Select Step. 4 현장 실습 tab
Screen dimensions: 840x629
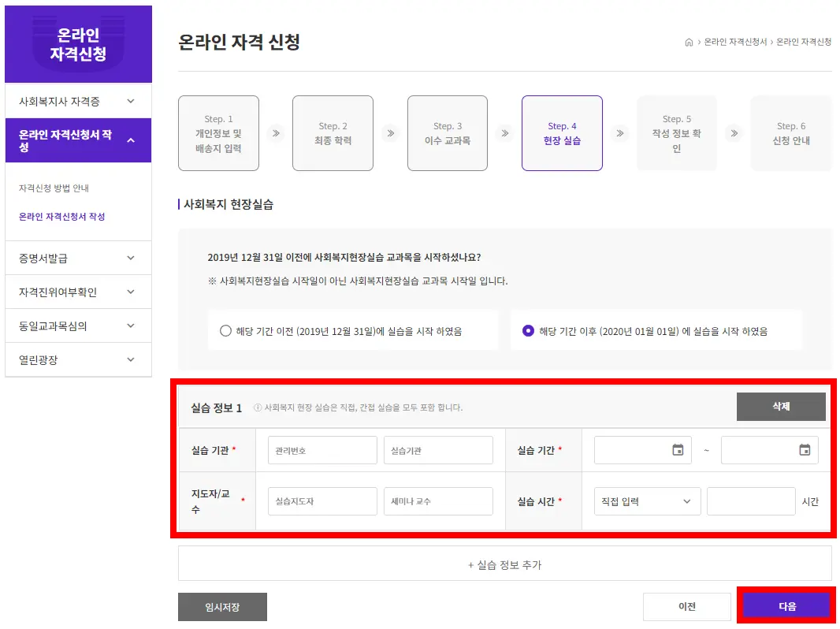point(562,133)
